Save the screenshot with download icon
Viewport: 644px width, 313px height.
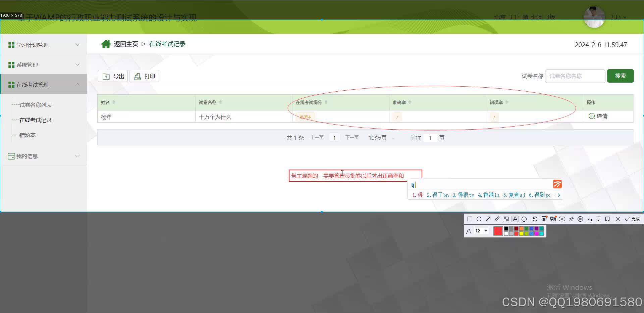point(589,219)
